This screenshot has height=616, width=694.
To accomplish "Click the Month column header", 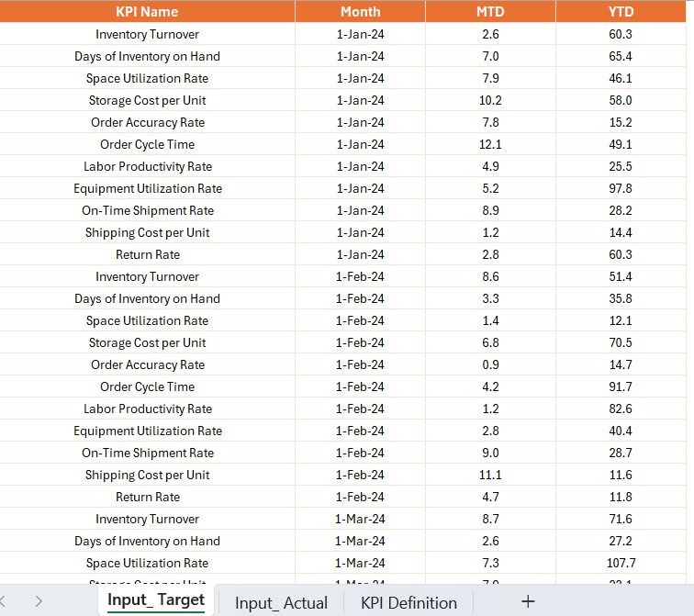I will coord(360,12).
